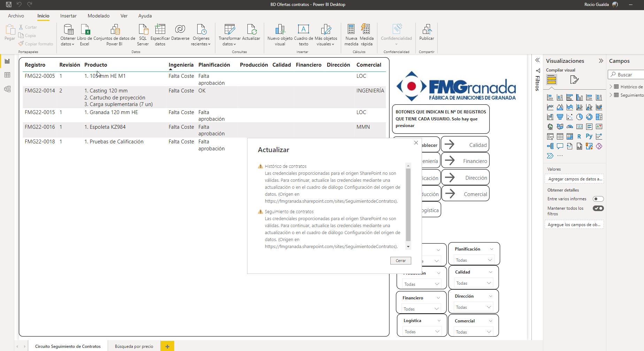The image size is (644, 351).
Task: Save the report with the disk icon
Action: click(x=9, y=5)
